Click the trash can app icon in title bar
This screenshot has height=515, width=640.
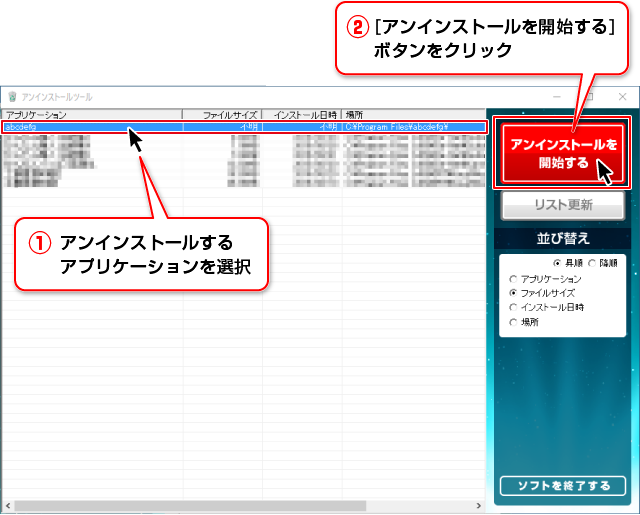(13, 96)
